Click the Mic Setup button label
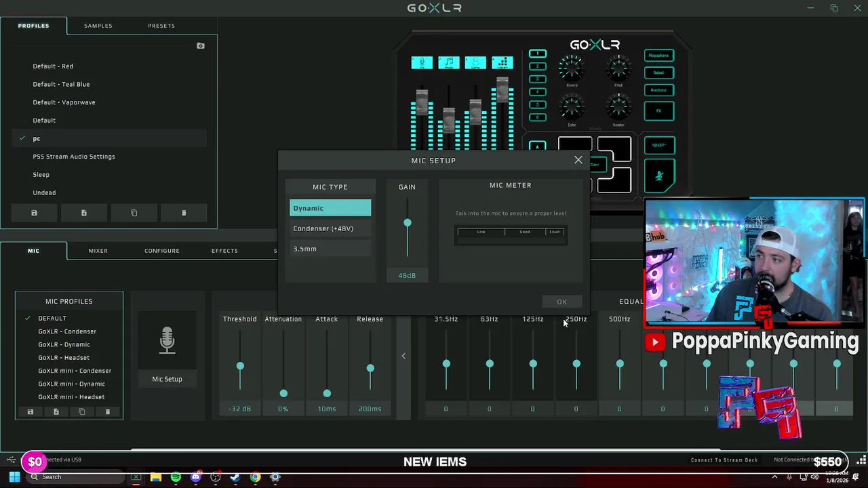The image size is (868, 488). [167, 379]
